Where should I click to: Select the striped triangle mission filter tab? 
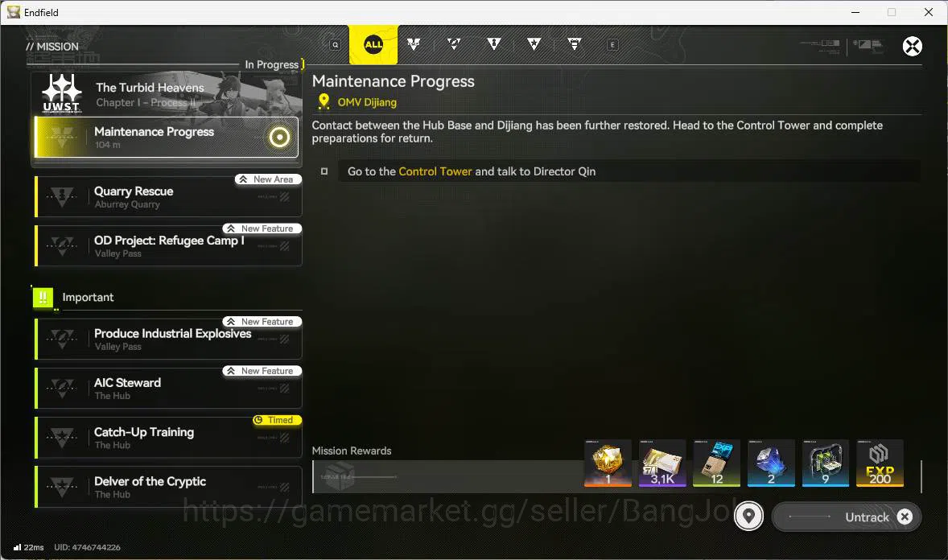[x=575, y=44]
